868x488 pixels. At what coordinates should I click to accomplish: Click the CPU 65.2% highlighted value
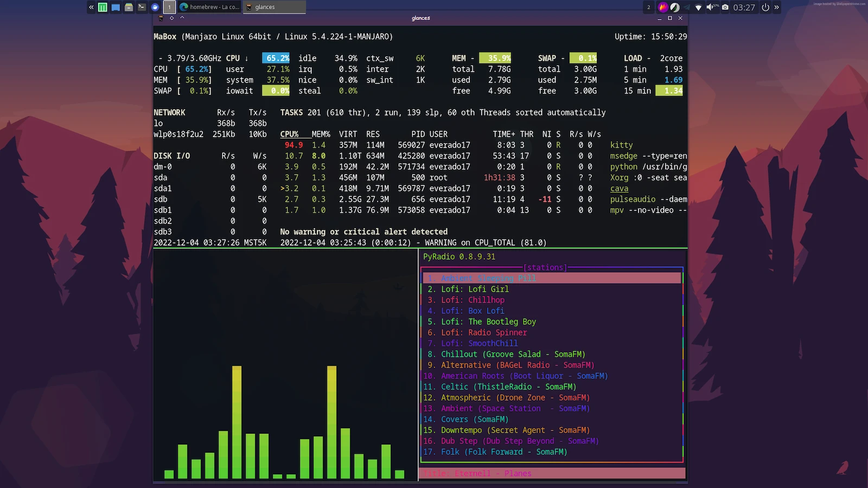click(x=276, y=58)
